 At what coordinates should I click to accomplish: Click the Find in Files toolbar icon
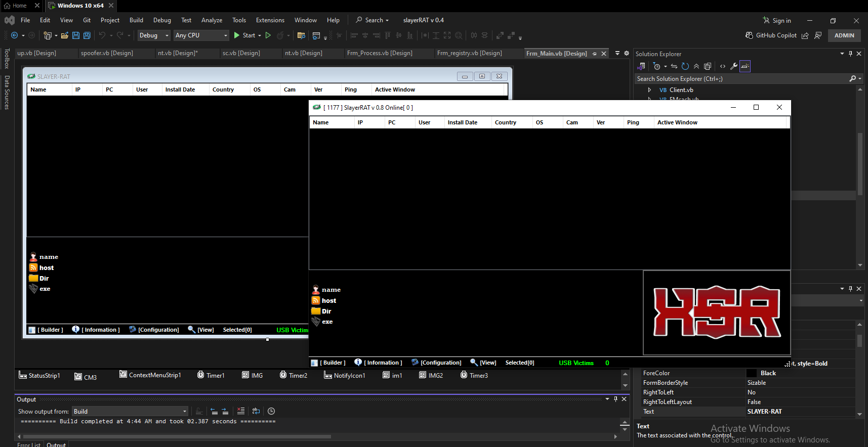click(301, 35)
